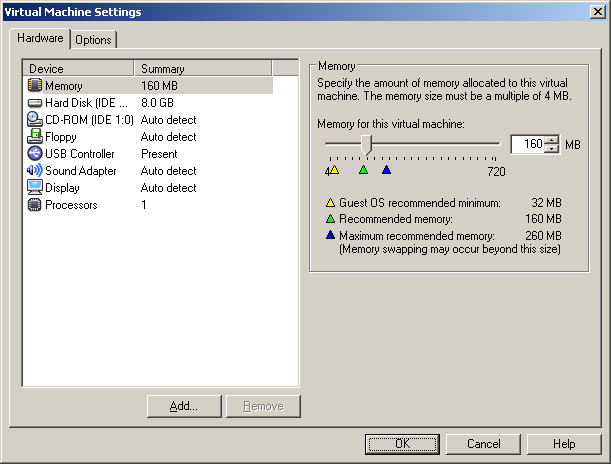Click the memory slider thumb
Image resolution: width=611 pixels, height=464 pixels.
(366, 145)
